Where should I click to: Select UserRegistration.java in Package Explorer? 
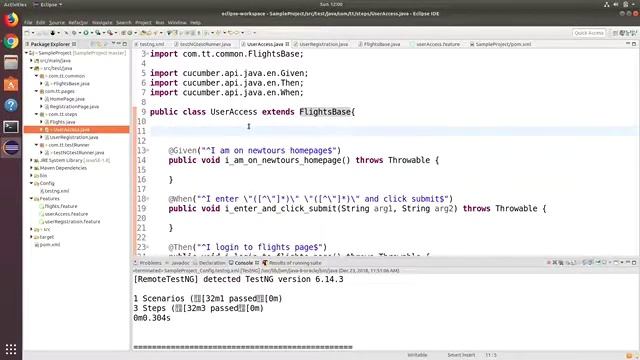pos(74,137)
